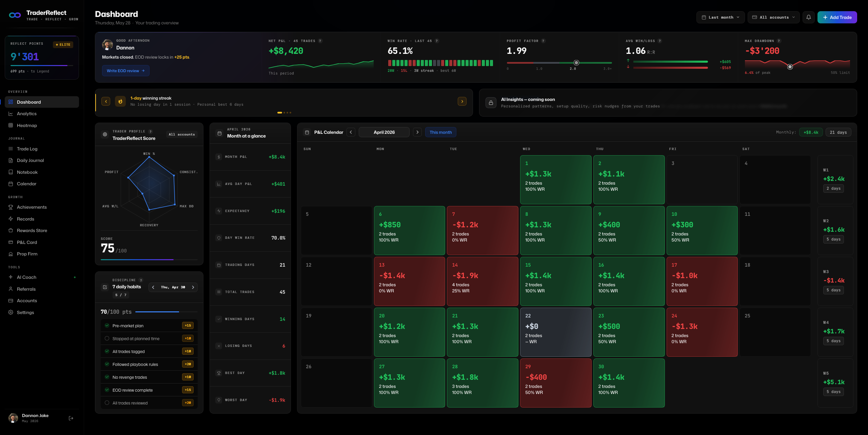Image resolution: width=868 pixels, height=435 pixels.
Task: Open the Last month date range dropdown
Action: [x=721, y=17]
